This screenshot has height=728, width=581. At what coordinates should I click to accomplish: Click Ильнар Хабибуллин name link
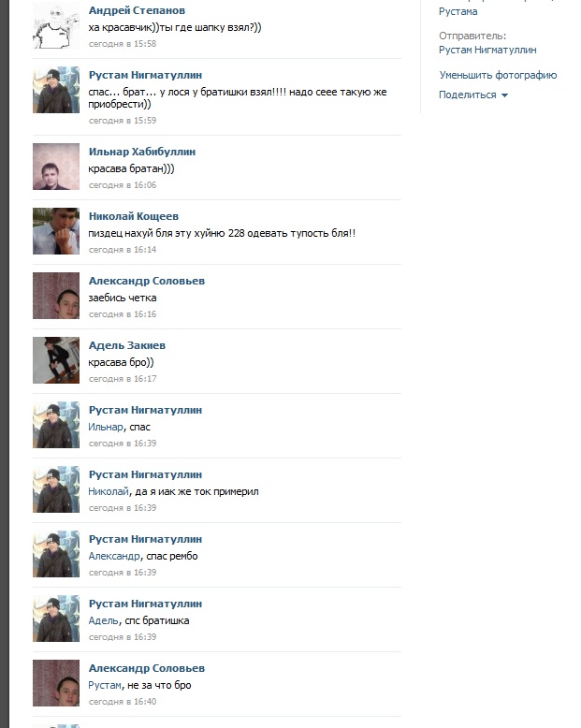[x=142, y=152]
